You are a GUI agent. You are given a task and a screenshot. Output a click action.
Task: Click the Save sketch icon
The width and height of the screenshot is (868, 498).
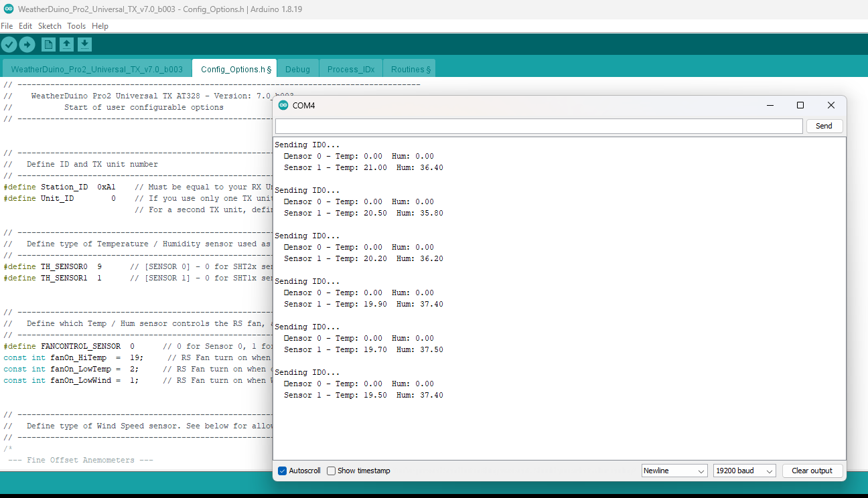tap(84, 45)
